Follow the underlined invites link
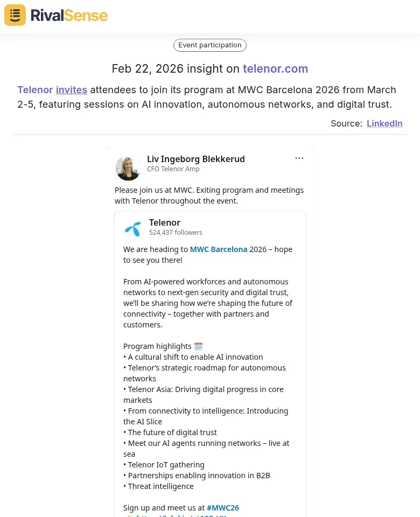 72,90
